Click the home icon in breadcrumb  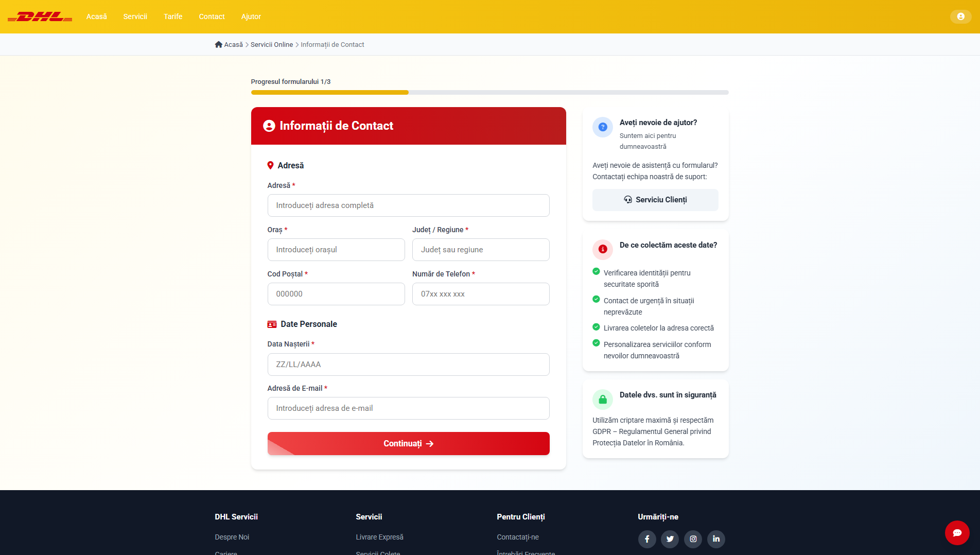point(218,45)
